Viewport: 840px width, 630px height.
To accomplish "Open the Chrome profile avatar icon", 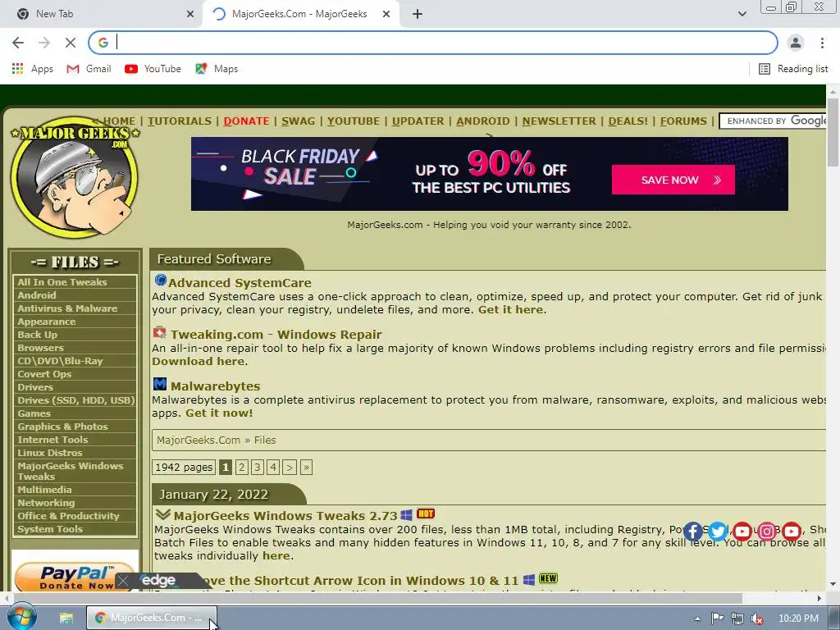I will (x=796, y=43).
